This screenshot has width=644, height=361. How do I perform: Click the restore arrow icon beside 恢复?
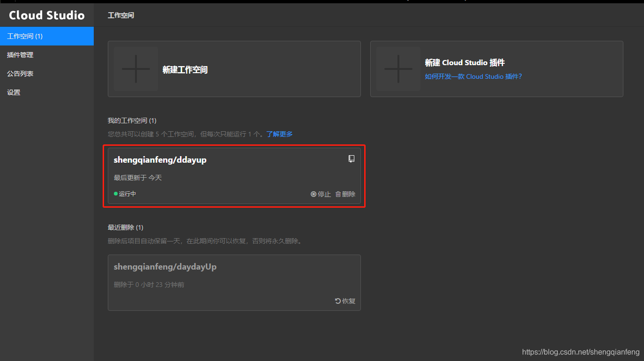(337, 301)
